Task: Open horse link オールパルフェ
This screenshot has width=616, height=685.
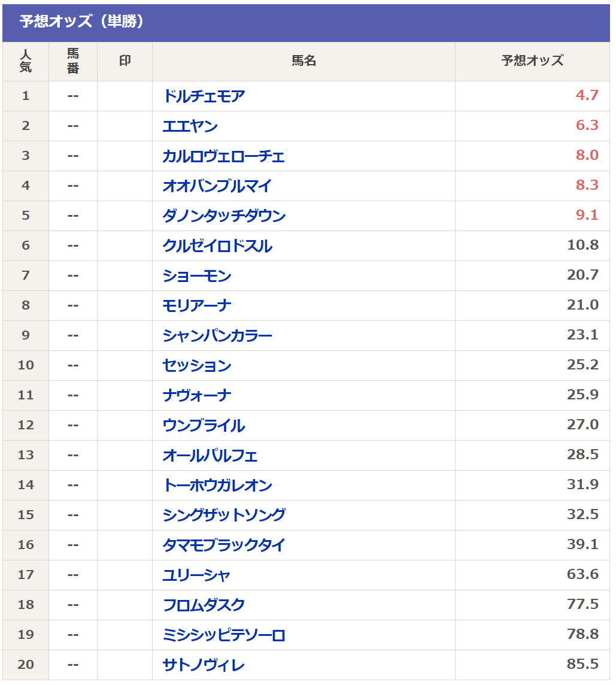Action: tap(210, 456)
